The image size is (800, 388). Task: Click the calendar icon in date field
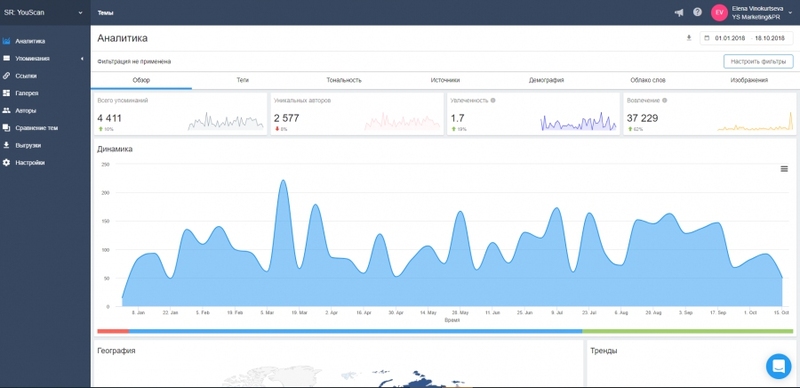(x=708, y=38)
